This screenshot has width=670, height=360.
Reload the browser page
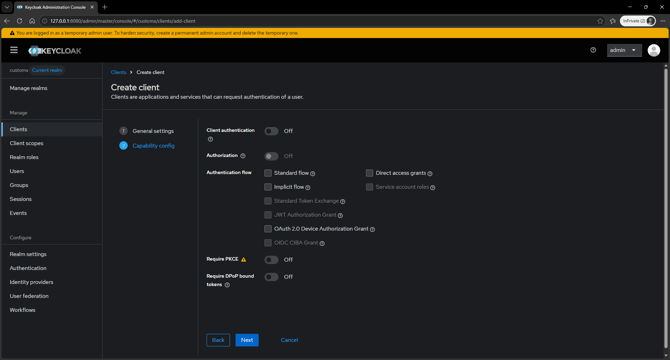tap(19, 20)
